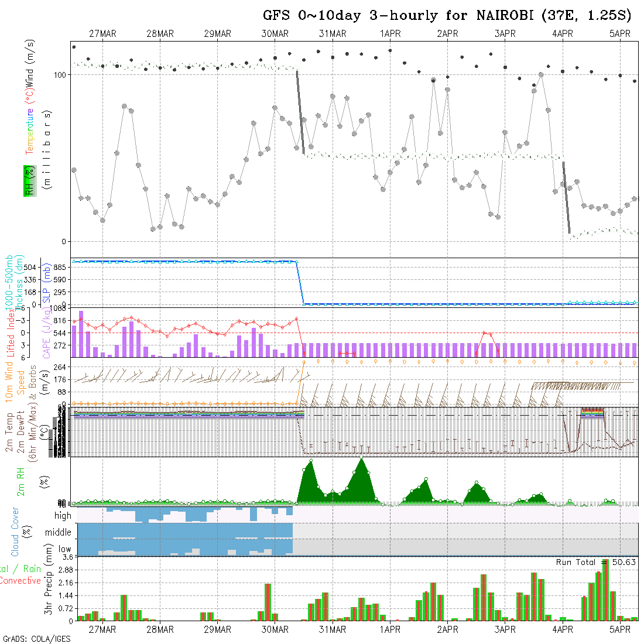644x644 pixels.
Task: Click the 1APR date label on top axis
Action: click(x=390, y=34)
